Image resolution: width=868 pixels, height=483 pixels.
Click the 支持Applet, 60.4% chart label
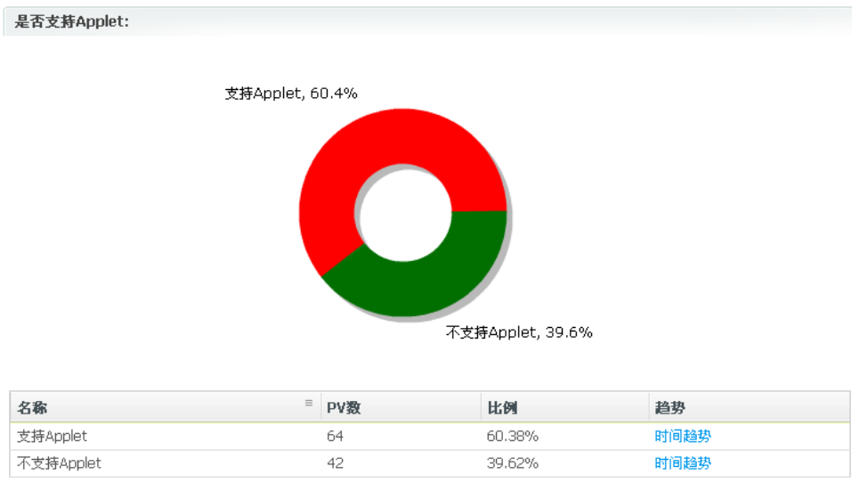(x=291, y=93)
